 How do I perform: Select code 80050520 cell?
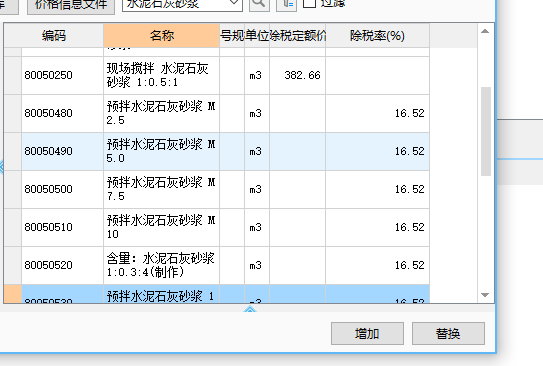click(x=62, y=266)
